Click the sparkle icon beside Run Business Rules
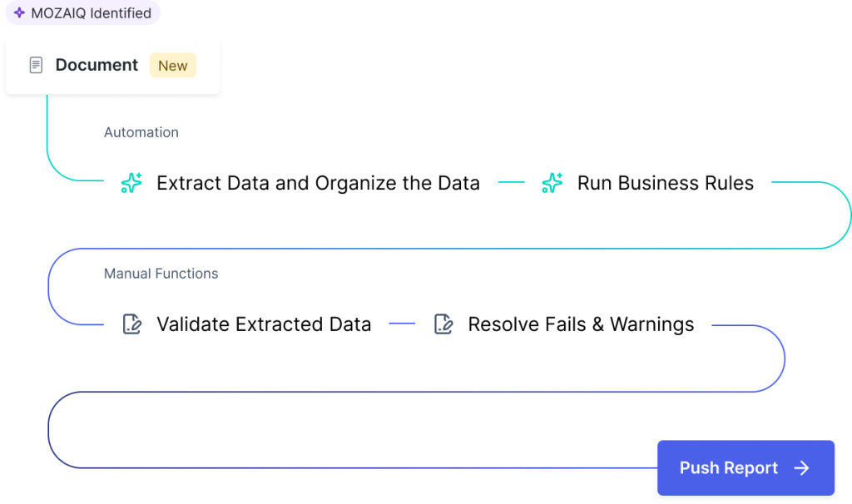This screenshot has height=504, width=852. (x=552, y=183)
